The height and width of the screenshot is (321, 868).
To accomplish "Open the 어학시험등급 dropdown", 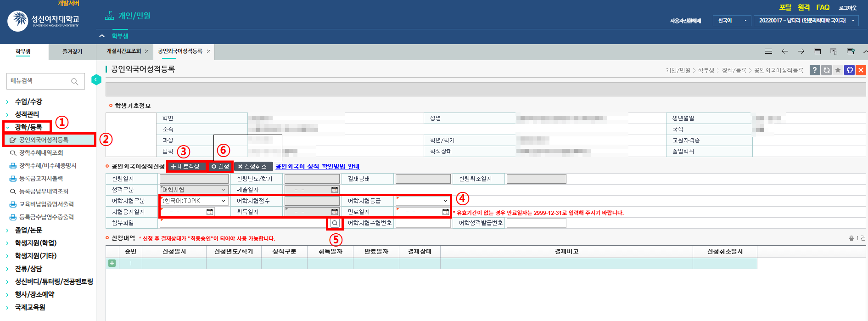I will 423,201.
